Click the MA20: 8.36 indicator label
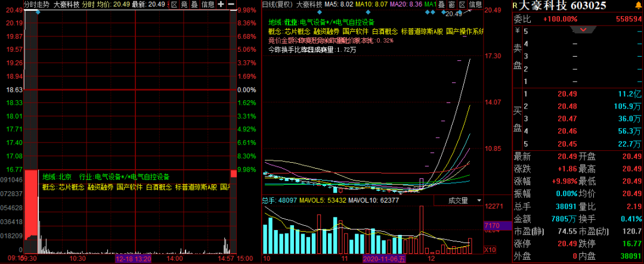This screenshot has width=644, height=264. [406, 5]
